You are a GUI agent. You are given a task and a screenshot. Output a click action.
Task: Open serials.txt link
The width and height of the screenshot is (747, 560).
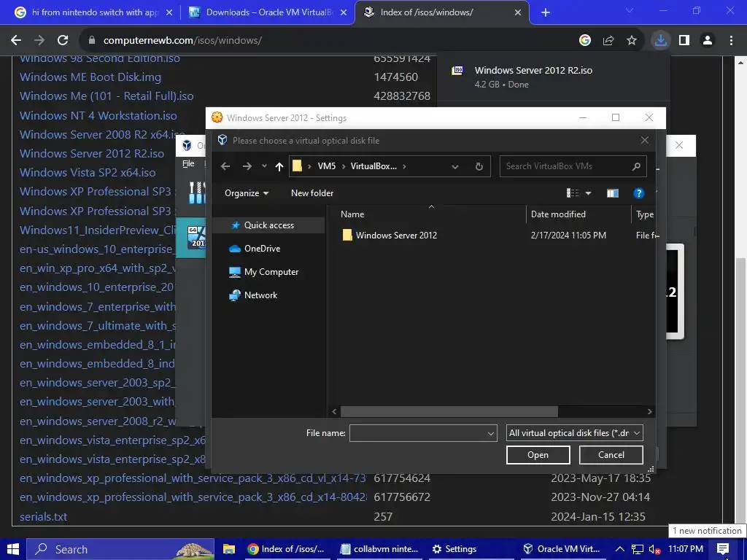43,517
